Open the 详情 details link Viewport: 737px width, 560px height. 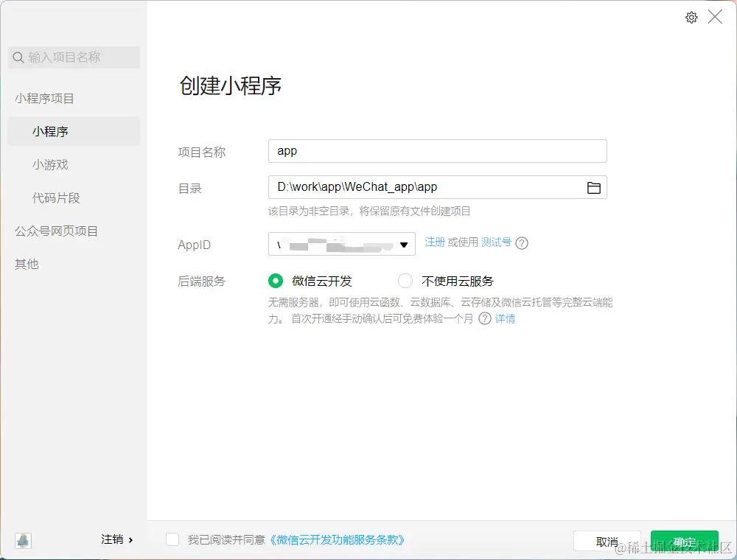(506, 318)
